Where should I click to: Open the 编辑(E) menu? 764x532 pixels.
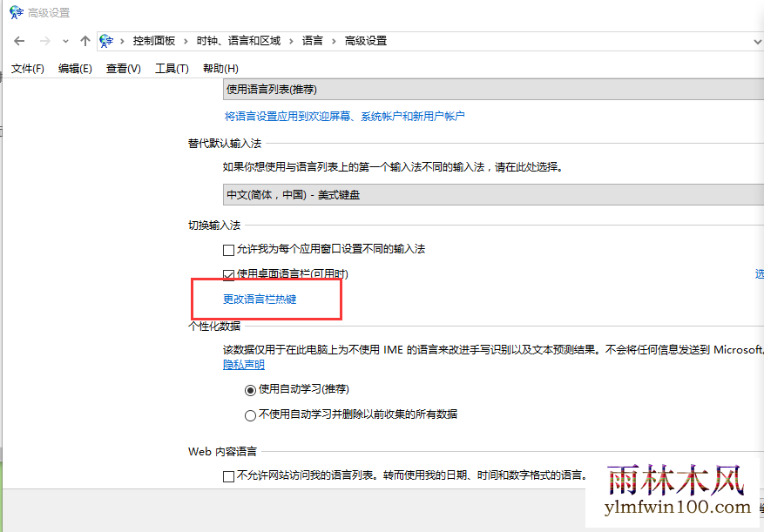coord(75,69)
